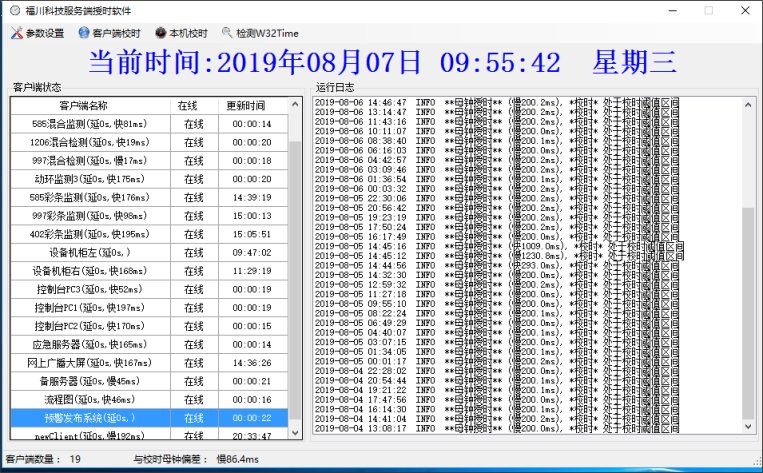
Task: Sort by 客户端名称 column header
Action: pyautogui.click(x=84, y=105)
